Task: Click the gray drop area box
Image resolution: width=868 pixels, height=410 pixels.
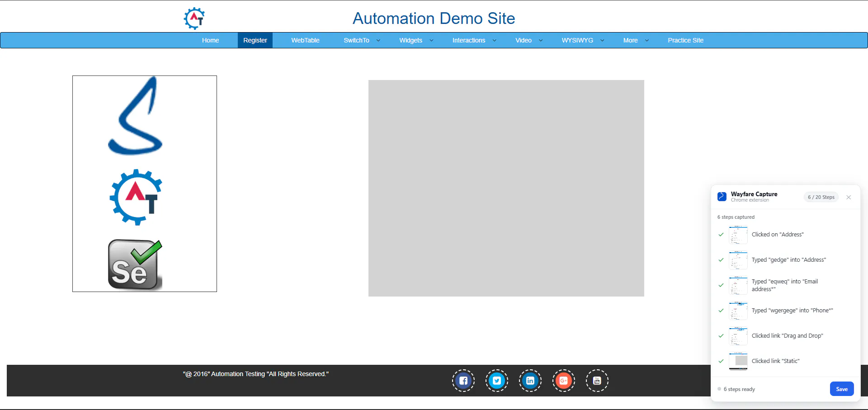Action: 506,188
